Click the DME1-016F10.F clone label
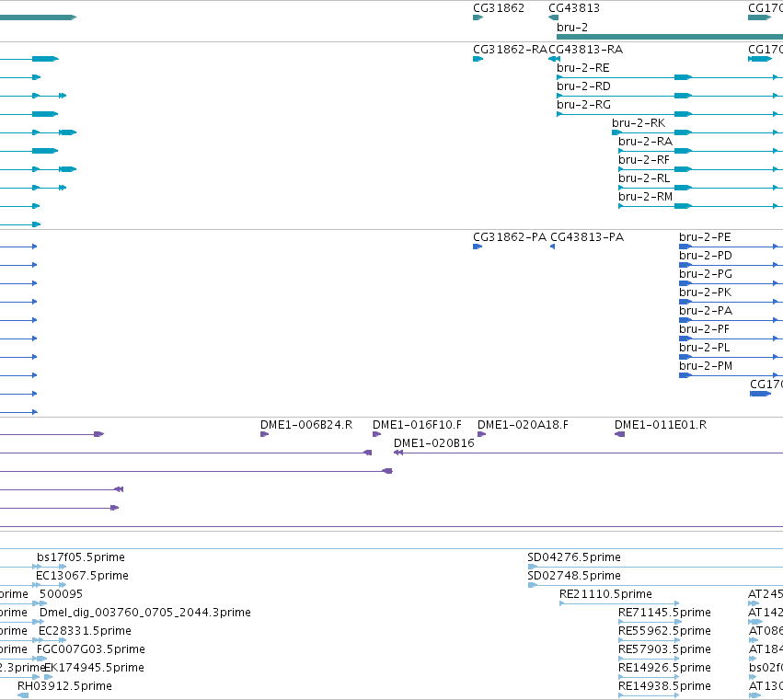Image resolution: width=783 pixels, height=700 pixels. click(417, 425)
